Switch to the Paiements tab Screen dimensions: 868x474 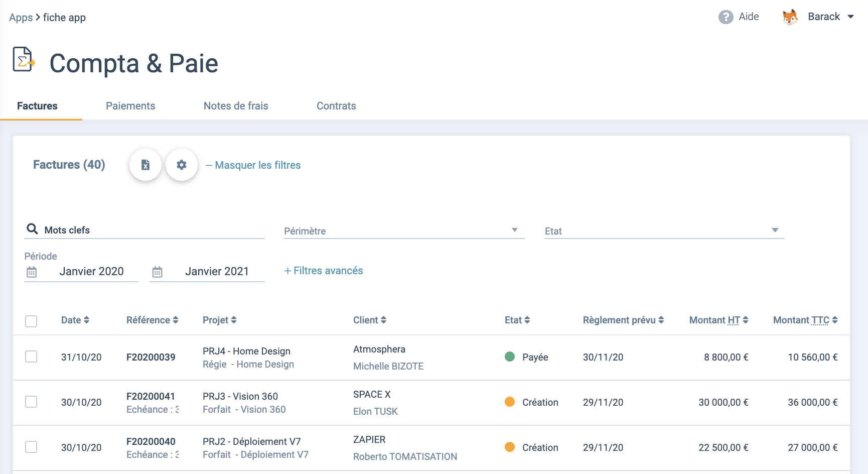point(130,106)
